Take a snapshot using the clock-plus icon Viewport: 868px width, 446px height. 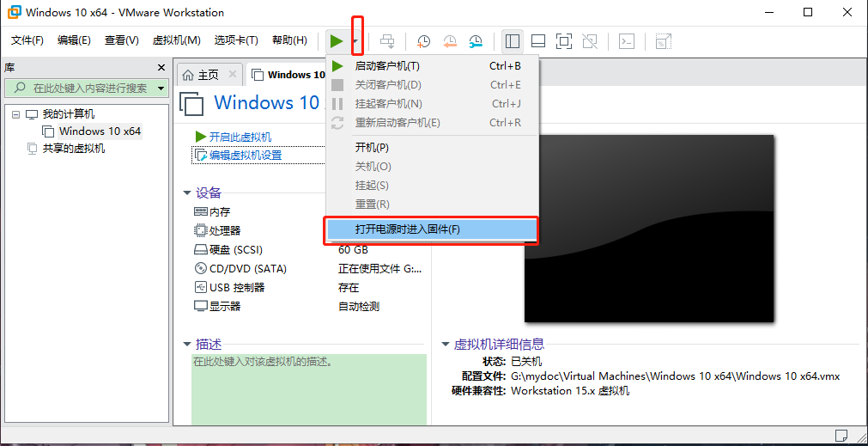(x=423, y=41)
